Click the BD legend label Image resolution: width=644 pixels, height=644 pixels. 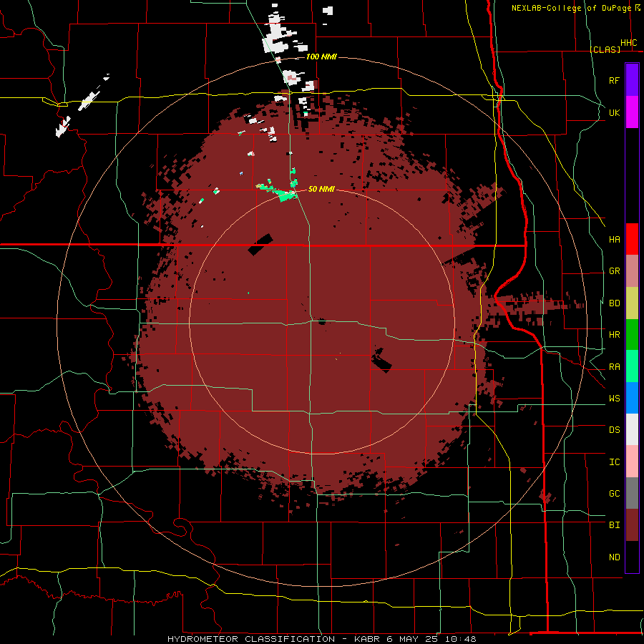point(615,303)
